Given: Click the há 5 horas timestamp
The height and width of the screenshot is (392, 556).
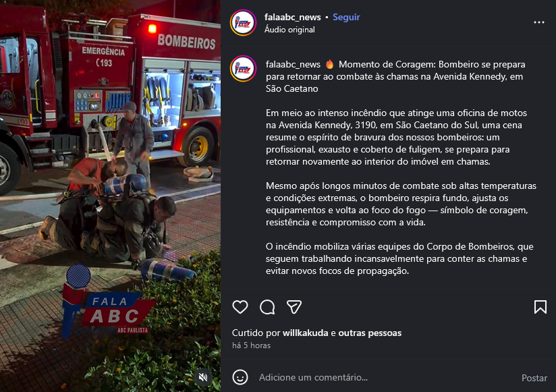Looking at the screenshot, I should (x=251, y=345).
